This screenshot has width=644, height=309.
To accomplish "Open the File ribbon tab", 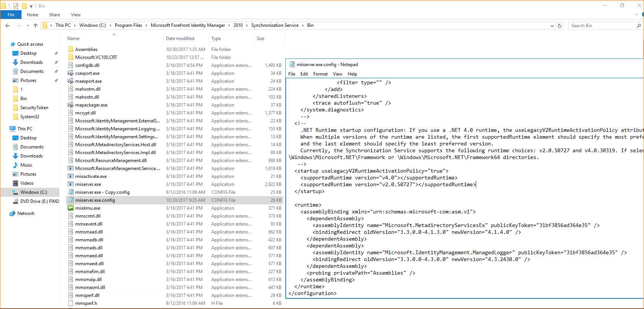I will tap(11, 15).
